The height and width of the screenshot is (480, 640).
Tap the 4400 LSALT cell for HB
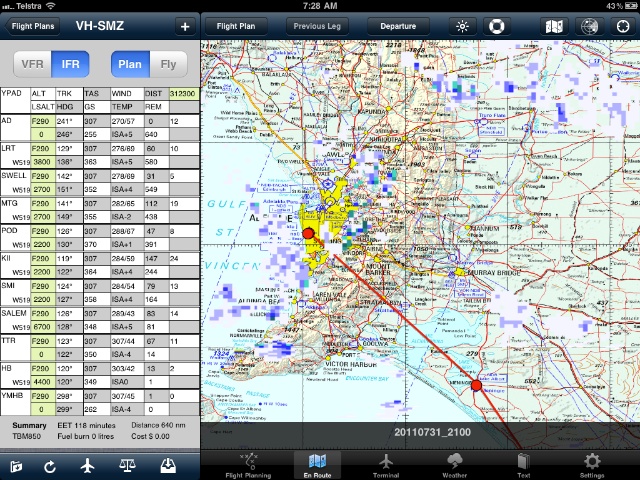42,382
